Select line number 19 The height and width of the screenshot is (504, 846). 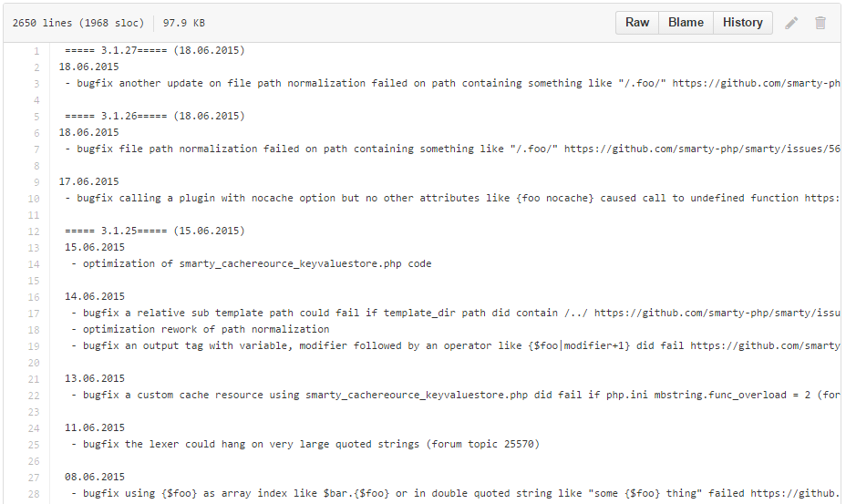pyautogui.click(x=34, y=346)
